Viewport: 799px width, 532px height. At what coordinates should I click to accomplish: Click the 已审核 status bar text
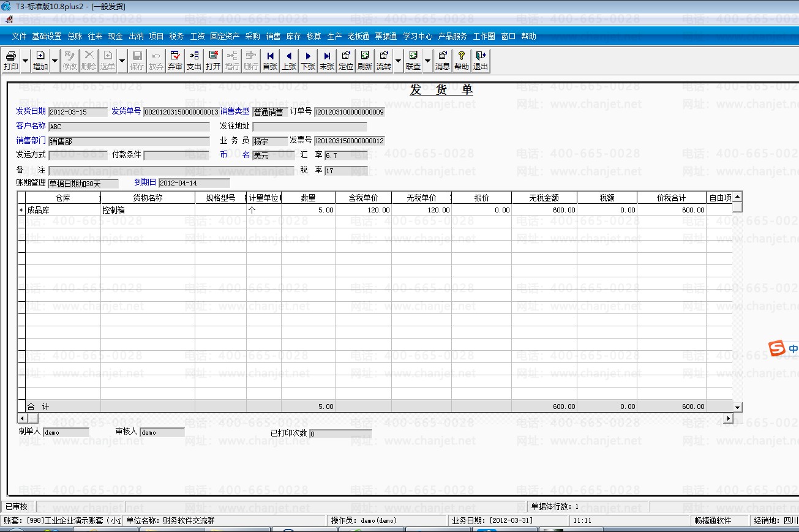pyautogui.click(x=17, y=506)
